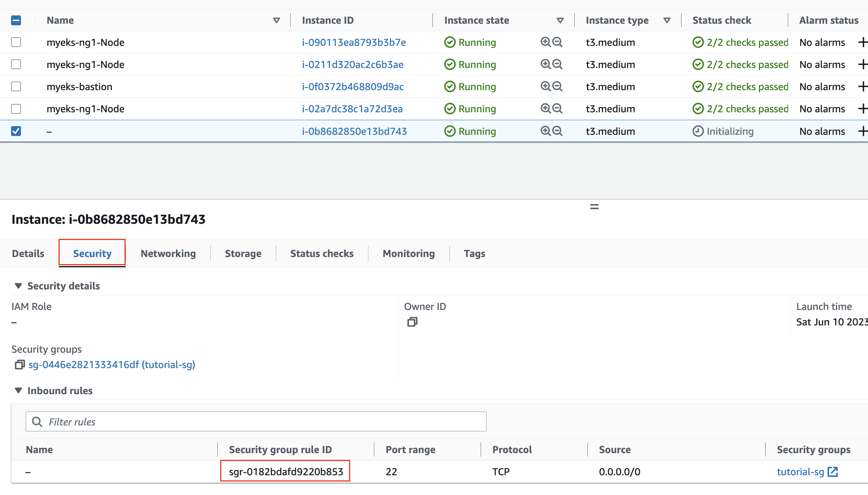Zoom out icon on myeks-bastion row
Image resolution: width=868 pixels, height=495 pixels.
(557, 86)
